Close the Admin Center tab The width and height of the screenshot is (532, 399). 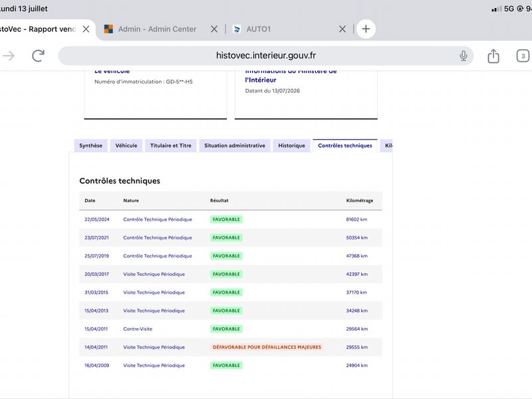[x=214, y=29]
